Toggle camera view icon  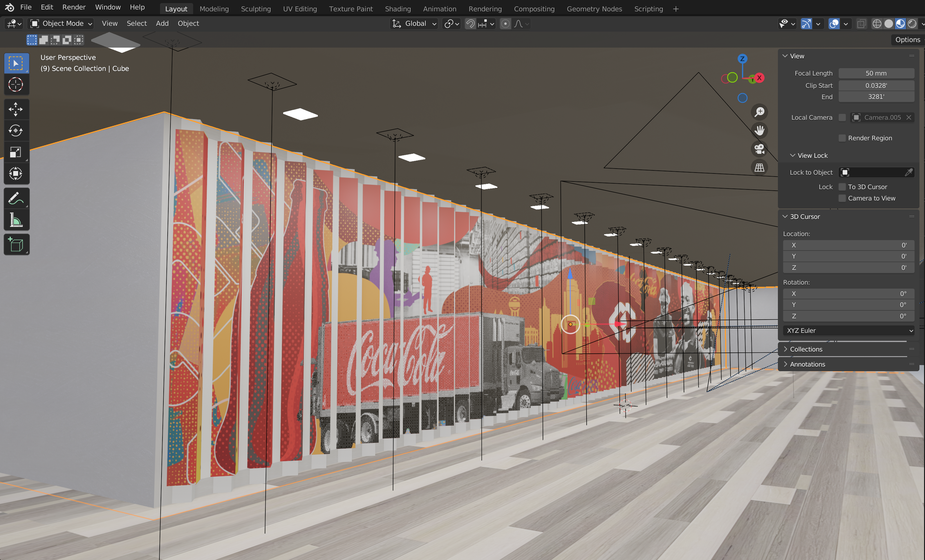pos(760,149)
